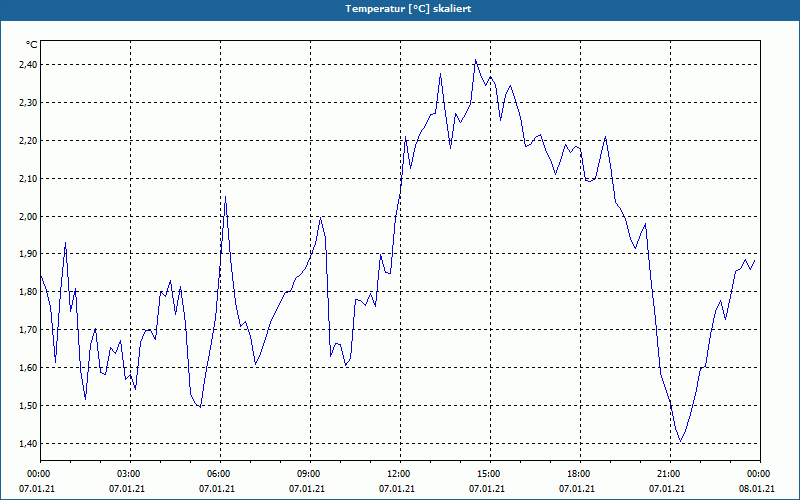800x500 pixels.
Task: Click the 21:00 x-axis label
Action: (x=670, y=474)
